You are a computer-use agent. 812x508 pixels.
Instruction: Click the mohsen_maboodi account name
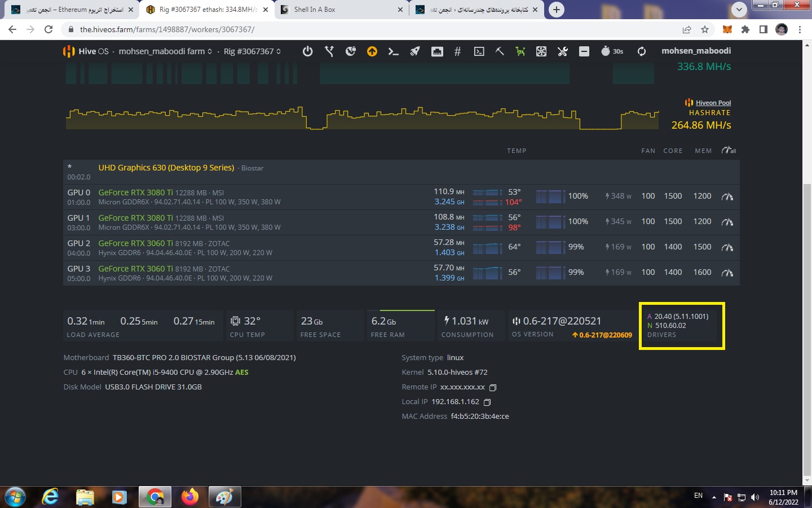point(696,51)
